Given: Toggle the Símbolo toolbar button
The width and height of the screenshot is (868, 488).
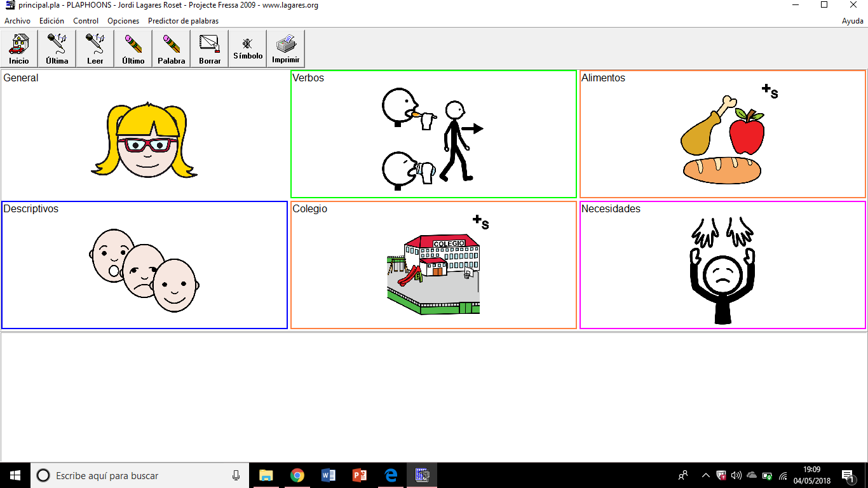Looking at the screenshot, I should (x=248, y=49).
